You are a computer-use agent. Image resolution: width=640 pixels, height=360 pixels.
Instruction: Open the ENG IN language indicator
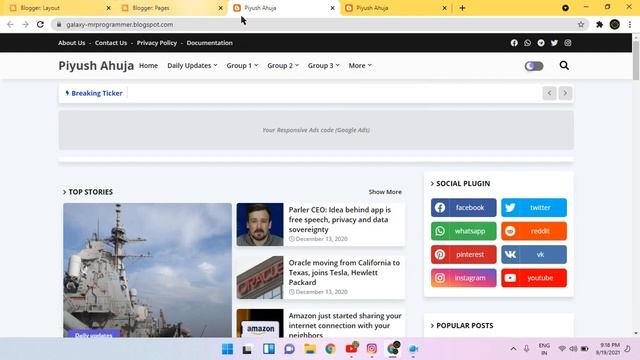(544, 349)
